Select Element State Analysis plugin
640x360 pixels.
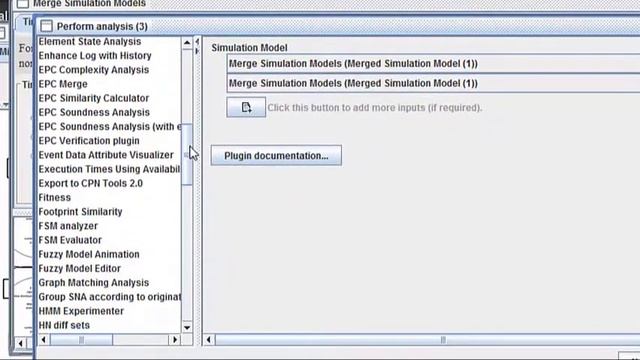[x=90, y=42]
